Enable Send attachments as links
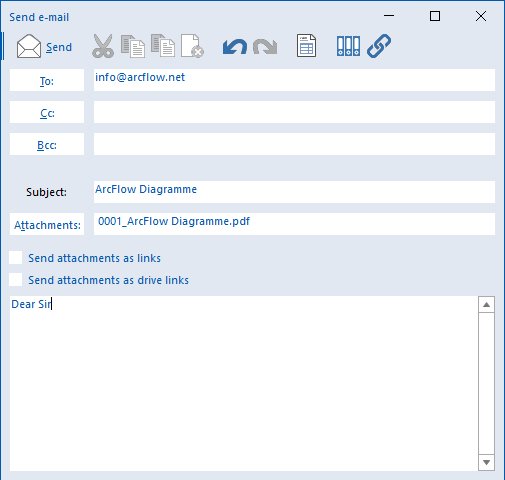 pyautogui.click(x=16, y=258)
